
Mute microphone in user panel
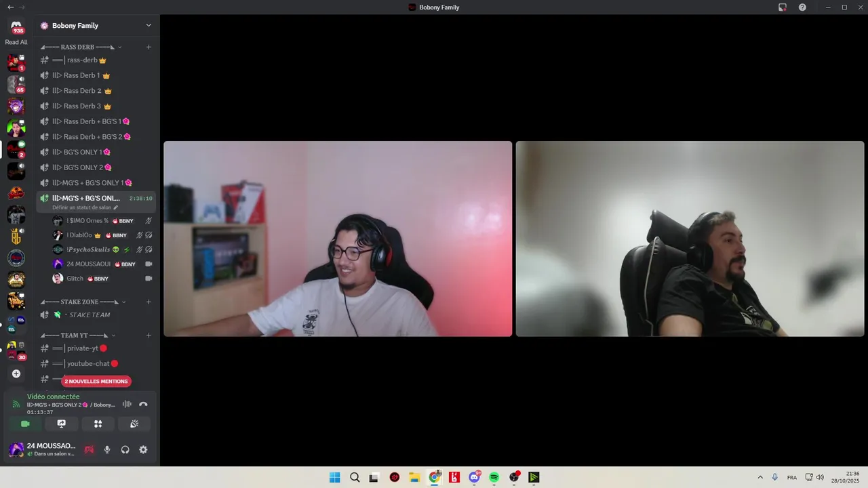pyautogui.click(x=107, y=449)
